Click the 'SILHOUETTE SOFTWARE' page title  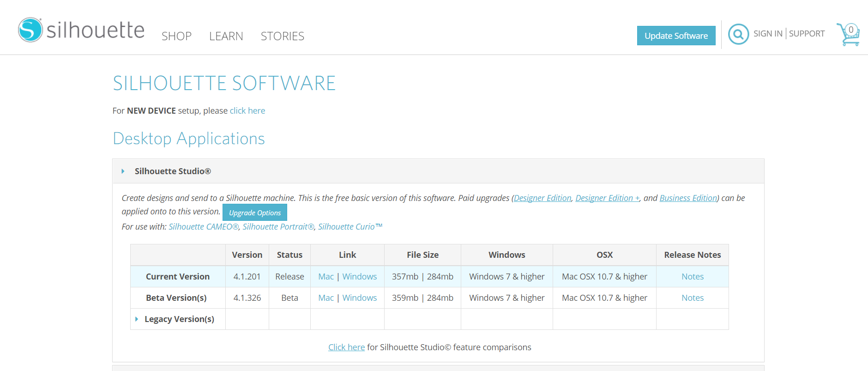pyautogui.click(x=224, y=83)
